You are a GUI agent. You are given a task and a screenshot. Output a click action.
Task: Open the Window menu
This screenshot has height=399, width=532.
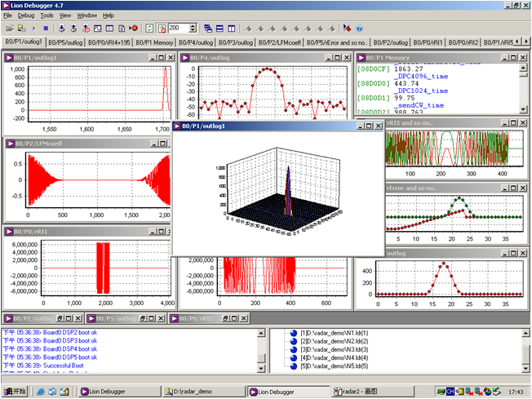coord(86,16)
